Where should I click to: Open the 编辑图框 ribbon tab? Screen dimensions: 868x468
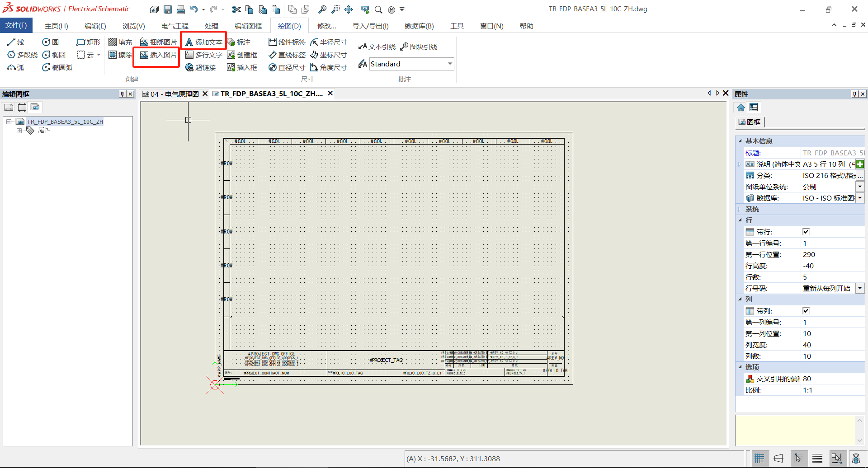tap(248, 26)
